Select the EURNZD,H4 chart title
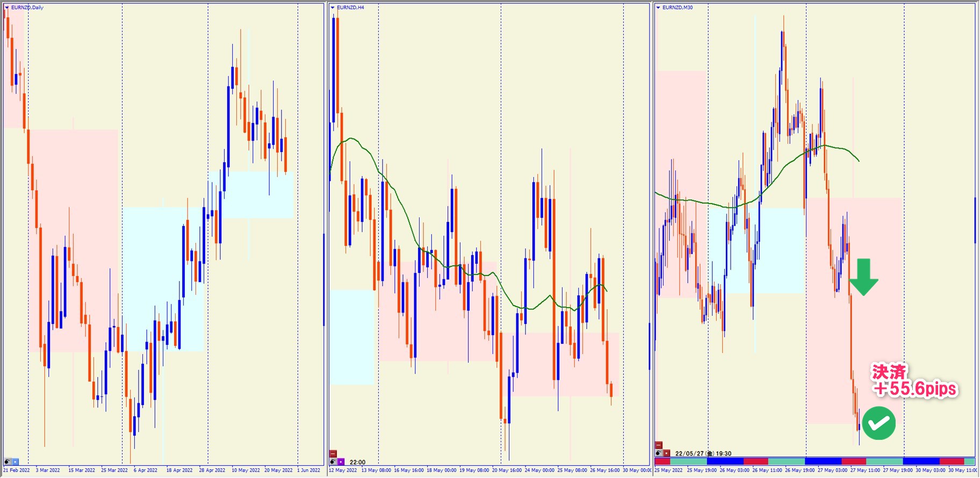 click(x=350, y=8)
